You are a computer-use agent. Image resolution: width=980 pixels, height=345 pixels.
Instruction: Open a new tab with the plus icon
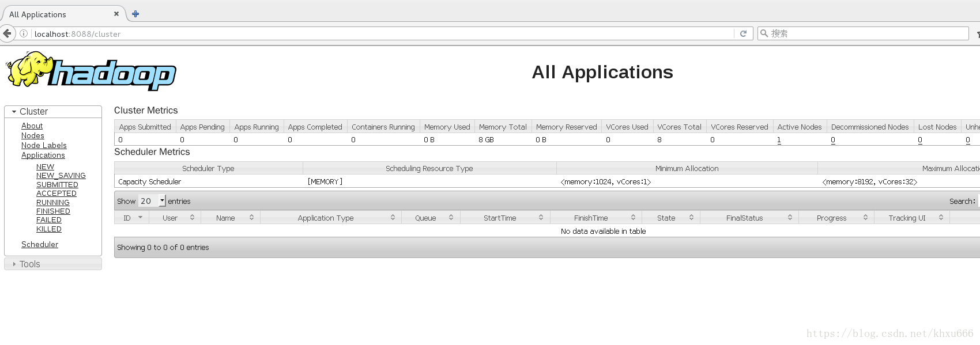(x=135, y=14)
